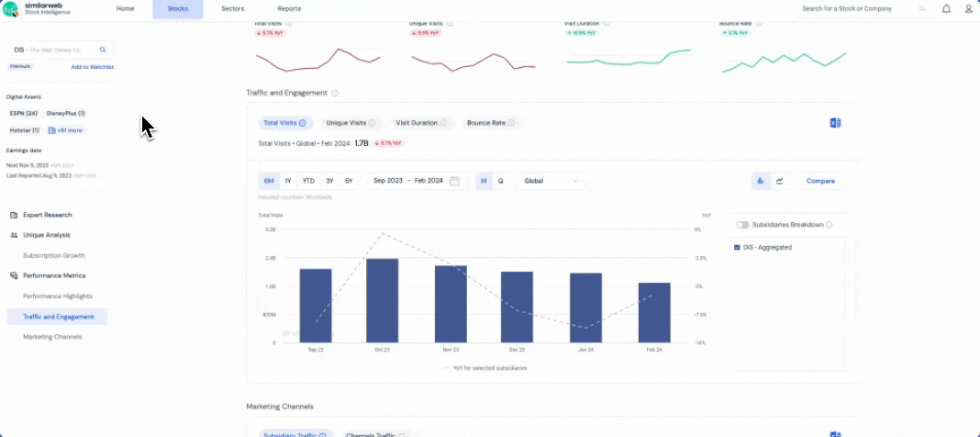This screenshot has height=437, width=980.
Task: Uncheck DIS - Aggregated checkbox
Action: pos(737,247)
